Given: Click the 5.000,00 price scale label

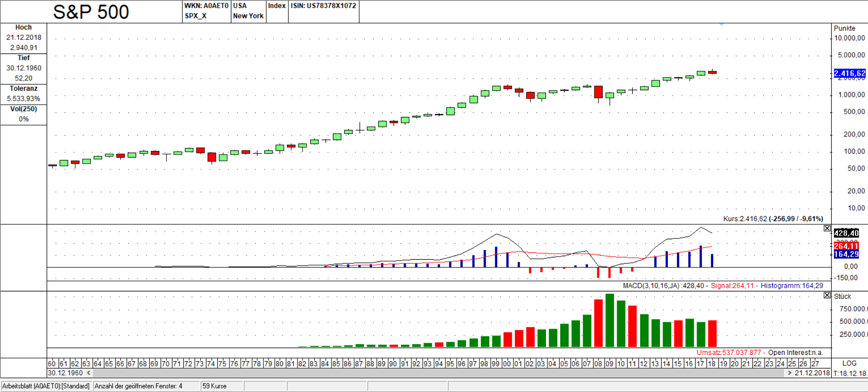Looking at the screenshot, I should [x=851, y=55].
